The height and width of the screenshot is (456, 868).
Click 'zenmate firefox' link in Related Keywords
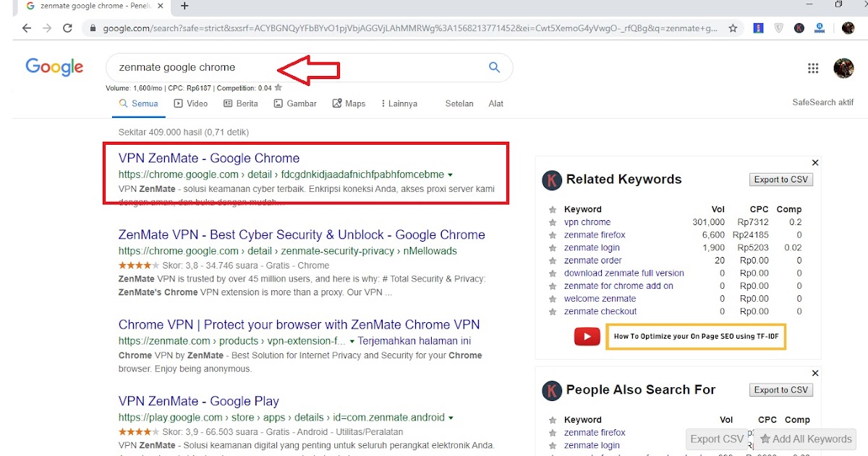click(595, 235)
